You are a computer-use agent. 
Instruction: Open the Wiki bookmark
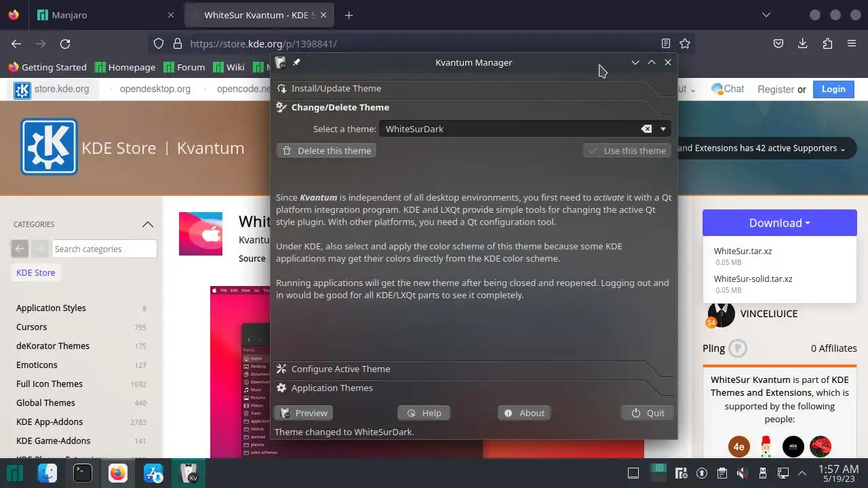(229, 67)
